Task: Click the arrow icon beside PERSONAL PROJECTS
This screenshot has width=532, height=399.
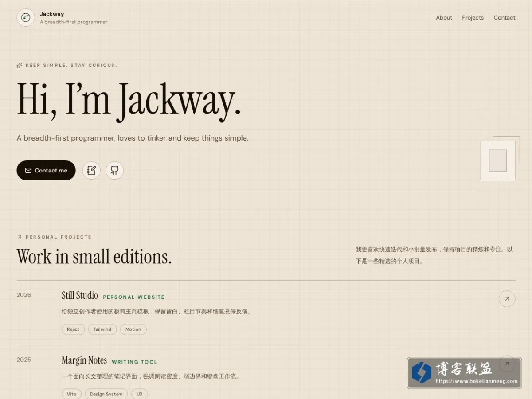Action: [x=20, y=237]
